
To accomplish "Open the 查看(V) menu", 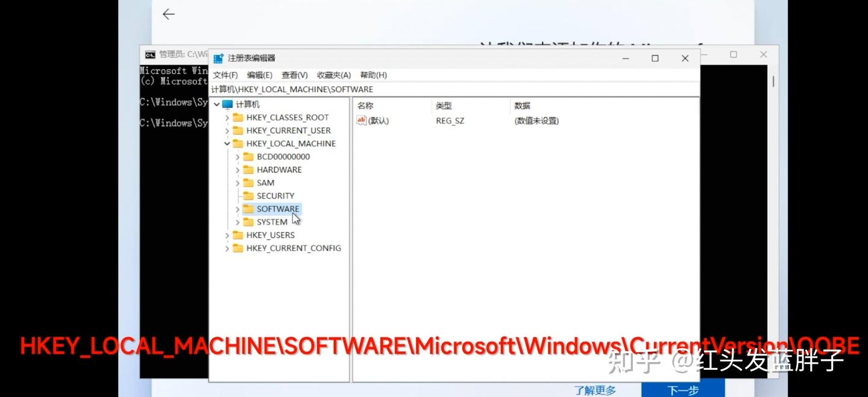I will coord(294,75).
